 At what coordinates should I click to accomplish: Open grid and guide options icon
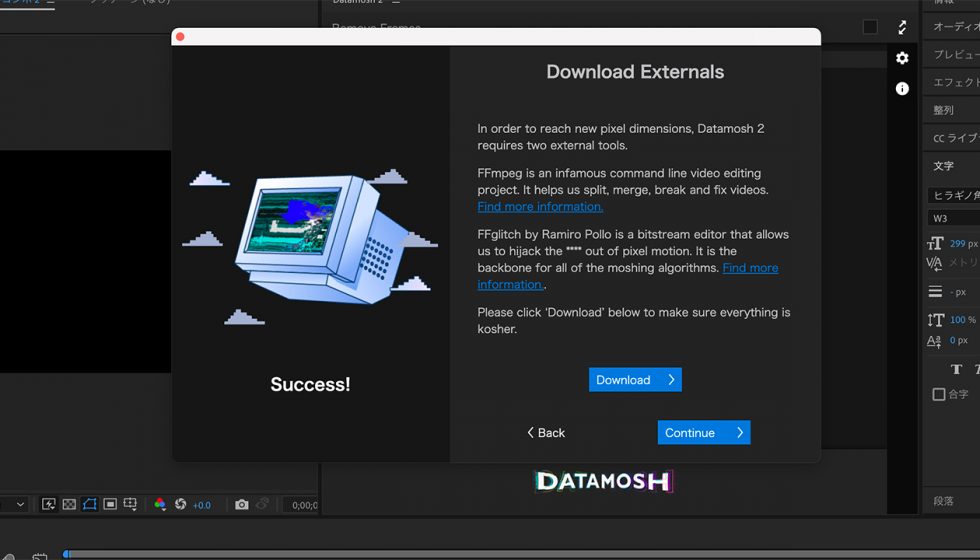tap(131, 504)
